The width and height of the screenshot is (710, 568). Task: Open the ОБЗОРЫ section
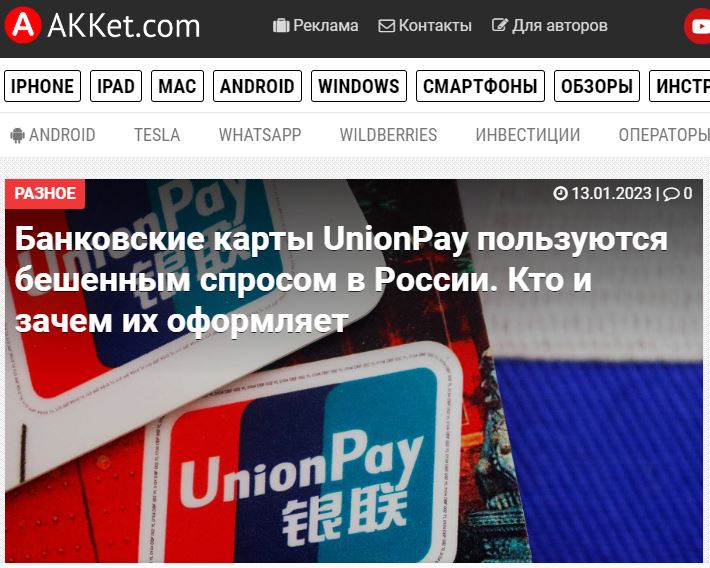(597, 86)
